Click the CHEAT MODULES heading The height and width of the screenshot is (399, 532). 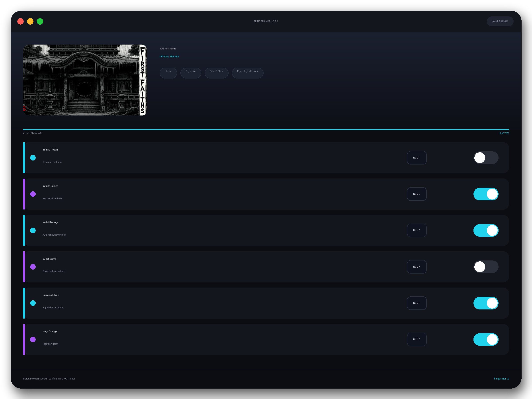pyautogui.click(x=32, y=133)
